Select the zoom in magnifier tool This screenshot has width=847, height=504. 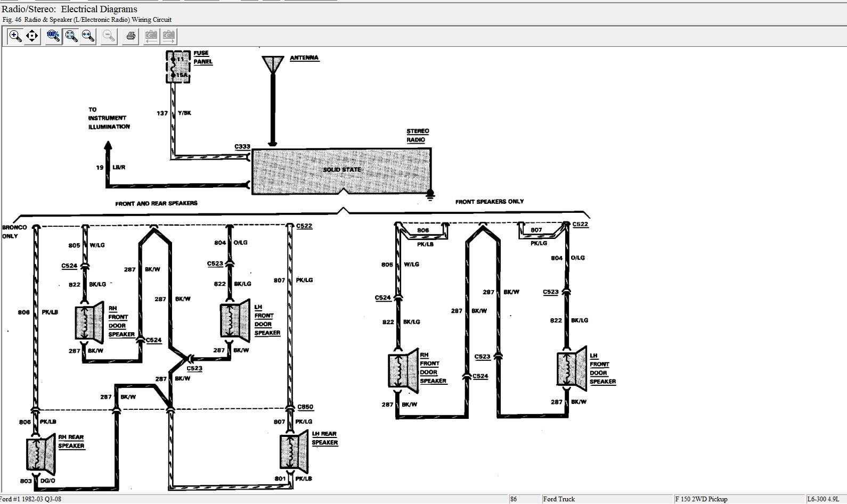pos(15,36)
